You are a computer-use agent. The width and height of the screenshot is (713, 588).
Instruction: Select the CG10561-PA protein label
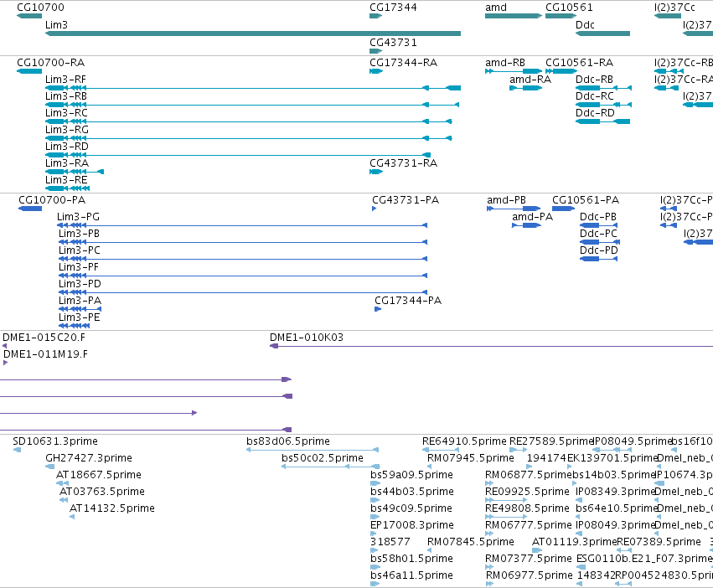[x=586, y=199]
